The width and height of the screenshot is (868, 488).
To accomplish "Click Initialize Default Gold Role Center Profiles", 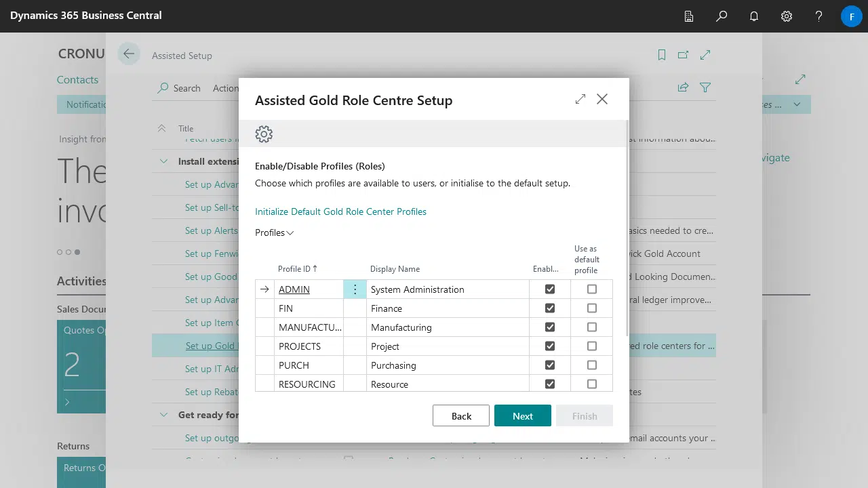I will [x=340, y=211].
